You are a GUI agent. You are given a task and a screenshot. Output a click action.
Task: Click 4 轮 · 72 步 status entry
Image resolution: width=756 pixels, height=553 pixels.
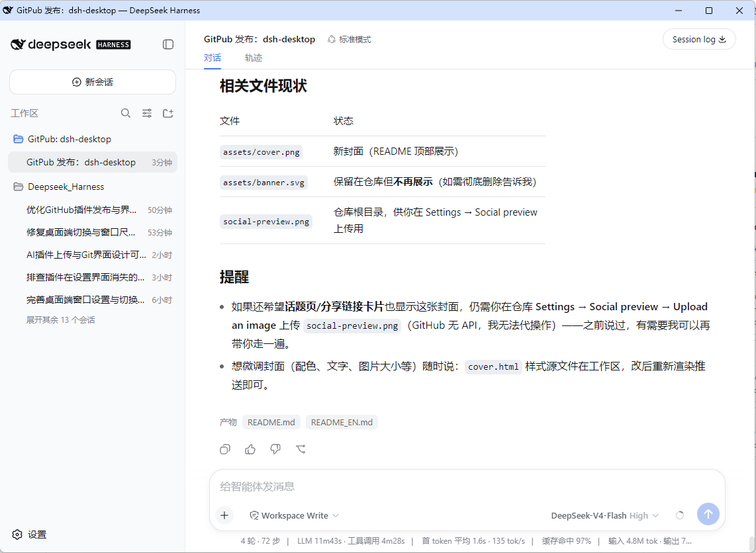260,541
